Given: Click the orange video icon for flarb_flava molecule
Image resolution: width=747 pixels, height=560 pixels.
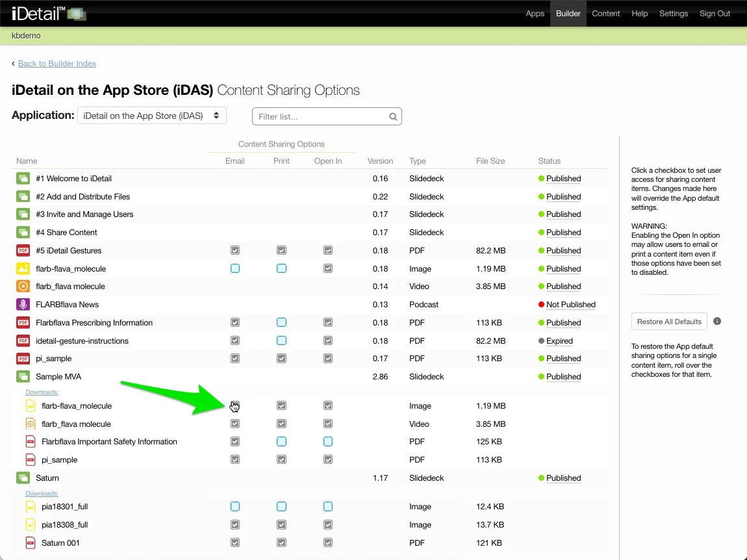Looking at the screenshot, I should pos(23,286).
